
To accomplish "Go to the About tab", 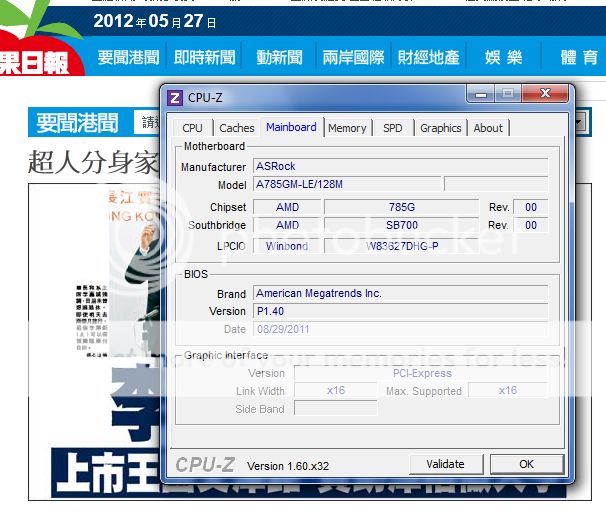I will [x=488, y=128].
